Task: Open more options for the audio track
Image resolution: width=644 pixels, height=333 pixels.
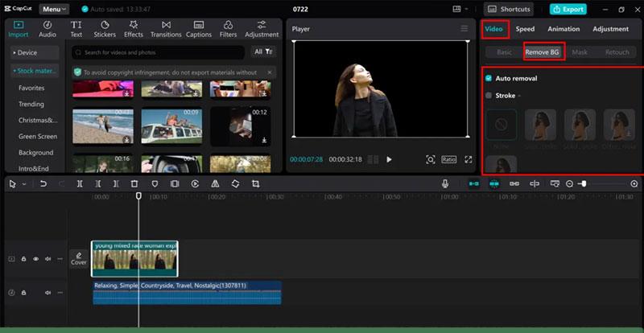Action: tap(60, 293)
